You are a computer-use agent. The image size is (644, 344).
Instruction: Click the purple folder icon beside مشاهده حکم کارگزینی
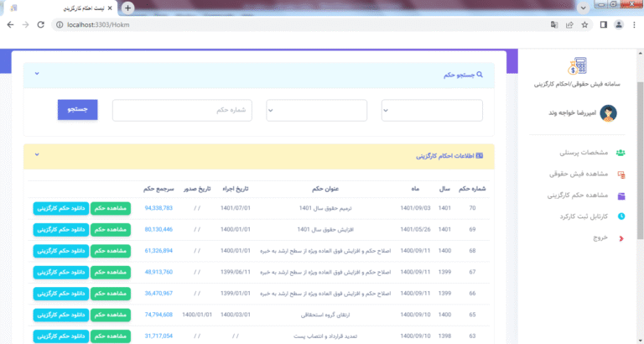coord(621,195)
